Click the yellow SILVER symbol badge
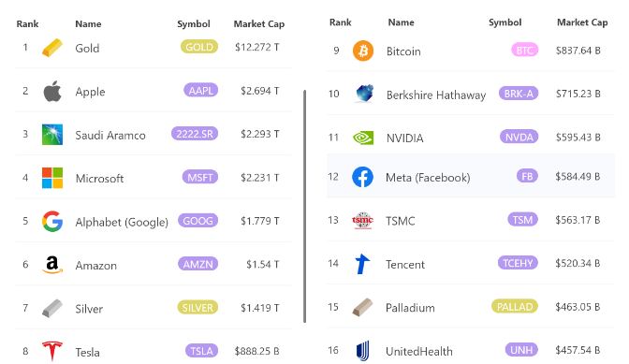The image size is (629, 364). 197,308
